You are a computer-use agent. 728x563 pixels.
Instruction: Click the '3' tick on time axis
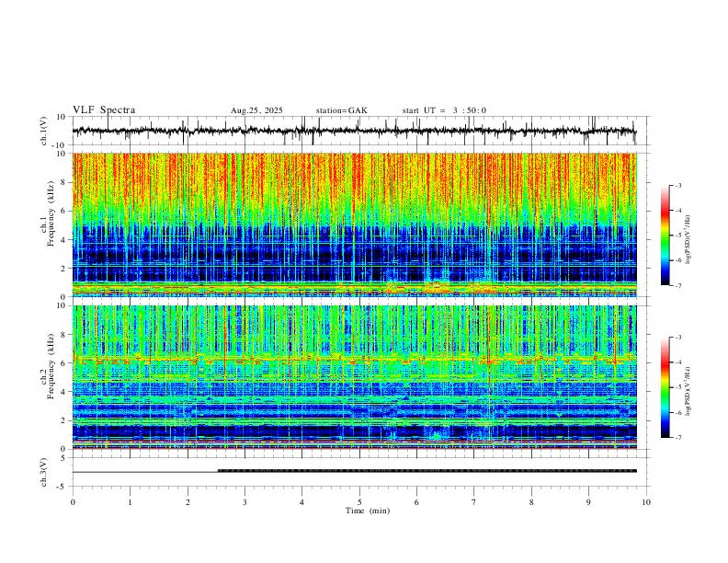(245, 502)
